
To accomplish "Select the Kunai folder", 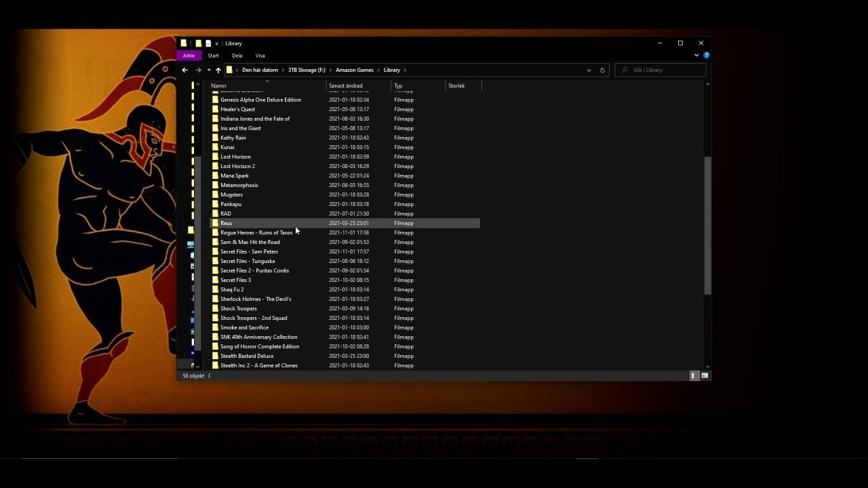I will (x=227, y=147).
